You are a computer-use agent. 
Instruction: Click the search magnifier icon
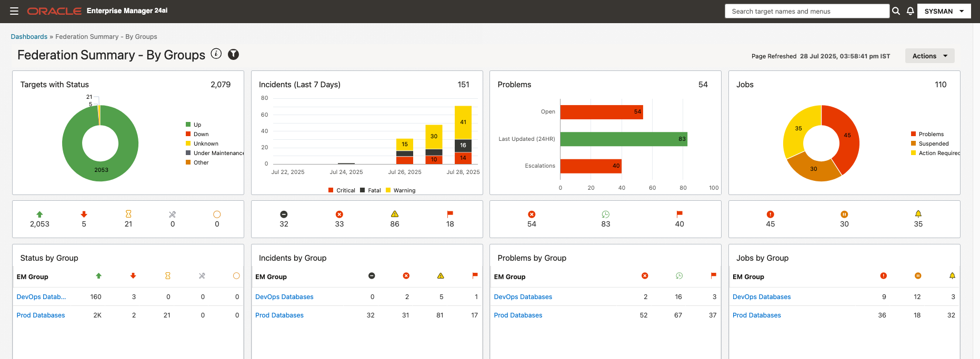[x=896, y=11]
